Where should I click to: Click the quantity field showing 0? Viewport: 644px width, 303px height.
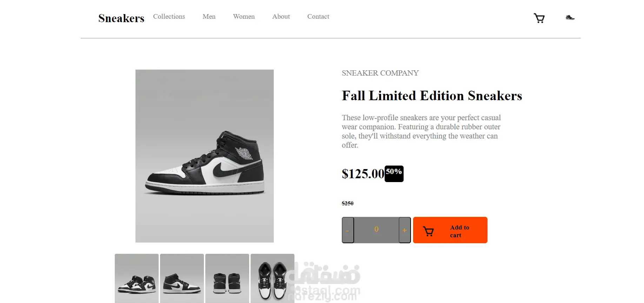pos(376,230)
